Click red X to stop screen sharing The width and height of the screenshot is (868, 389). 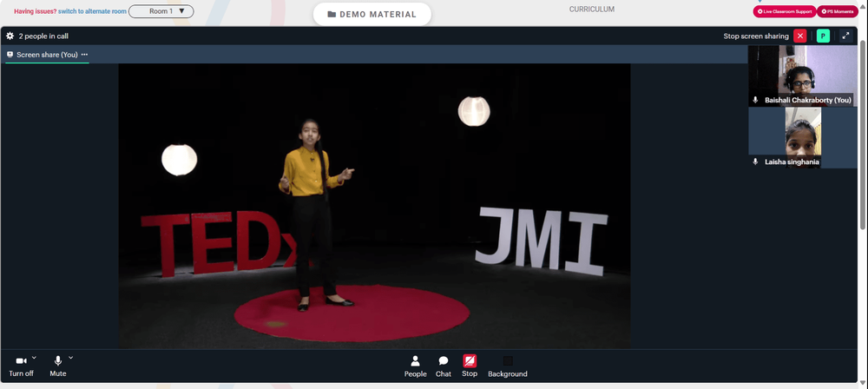[800, 36]
